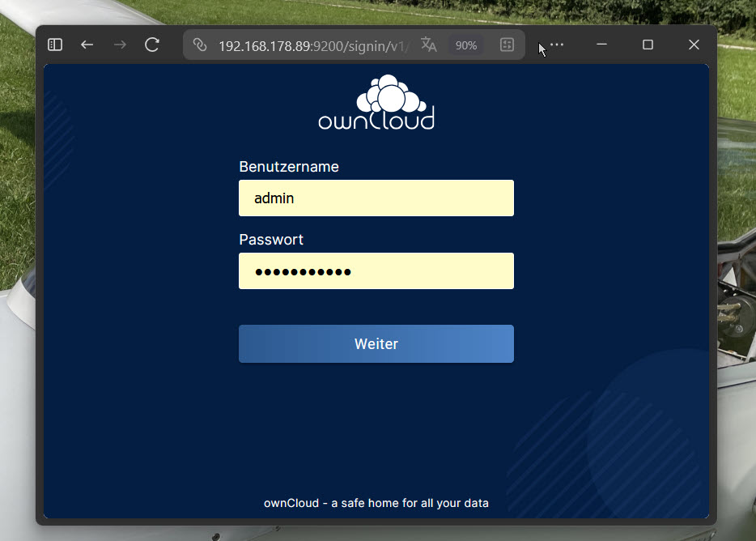756x541 pixels.
Task: Open the page translate option
Action: point(429,45)
